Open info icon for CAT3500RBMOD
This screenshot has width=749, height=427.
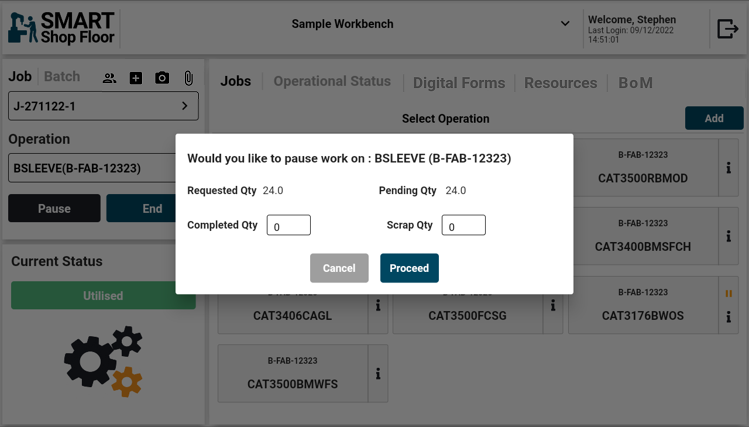[x=729, y=168]
